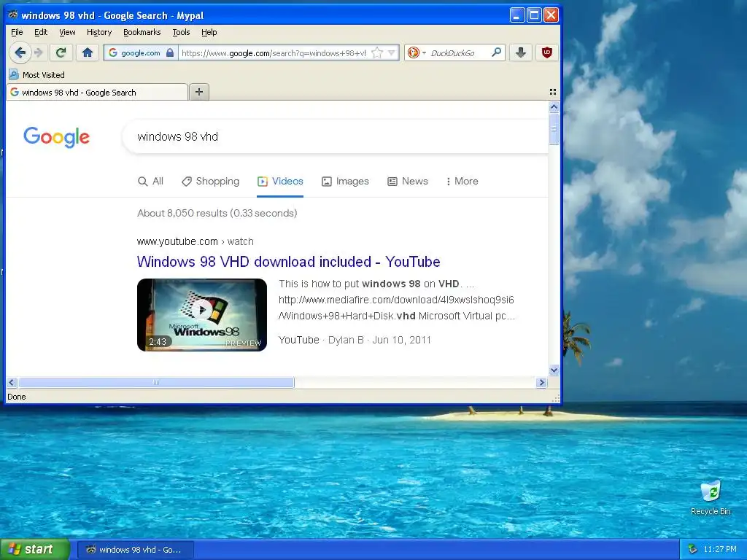This screenshot has height=560, width=747.
Task: Click the horizontal scrollbar thumb
Action: coord(156,382)
